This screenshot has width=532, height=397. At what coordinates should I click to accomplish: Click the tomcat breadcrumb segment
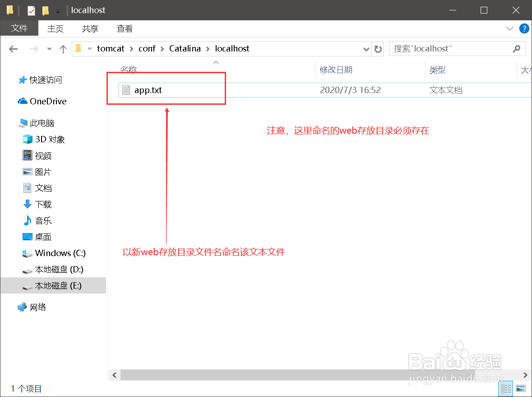click(x=111, y=49)
